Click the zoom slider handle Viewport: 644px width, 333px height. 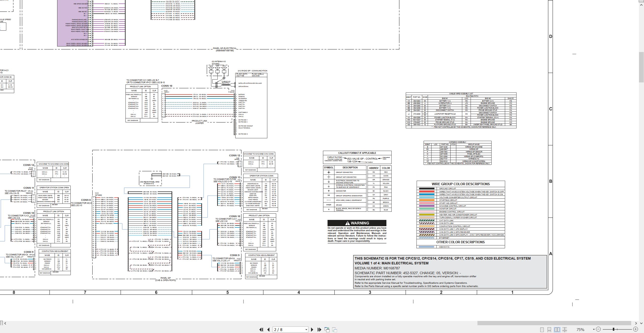tap(614, 329)
